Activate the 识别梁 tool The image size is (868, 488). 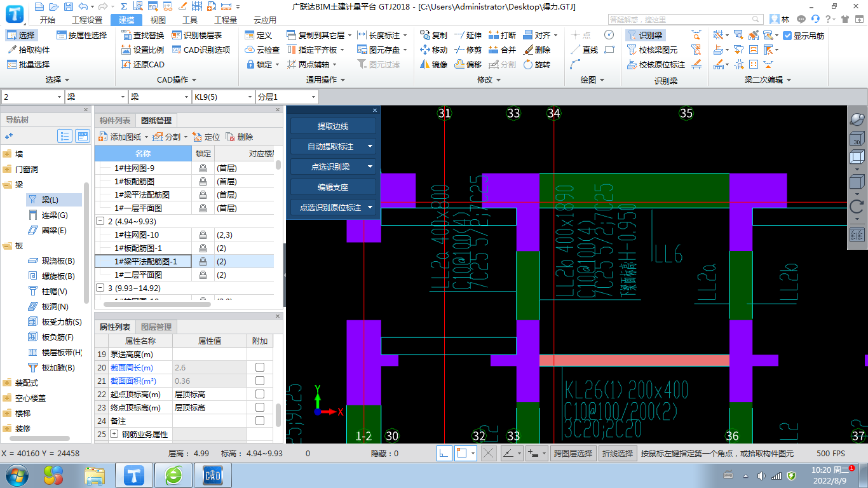click(645, 36)
